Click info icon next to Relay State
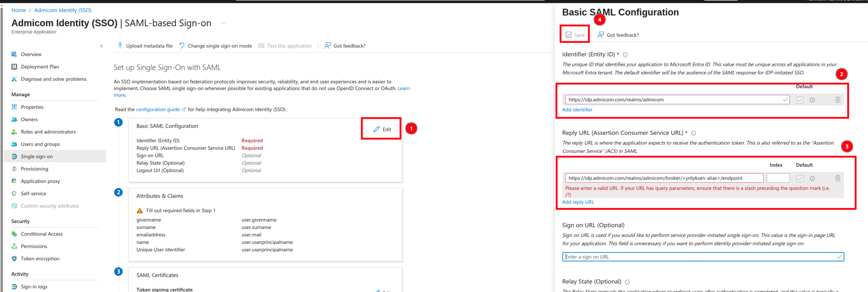868x292 pixels. [x=627, y=282]
